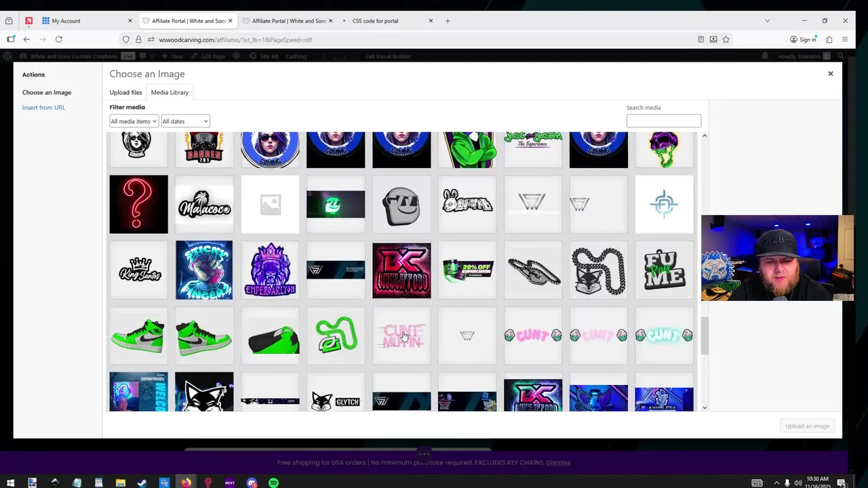This screenshot has height=488, width=868.
Task: Select the Malacoco palm tree logo thumbnail
Action: point(204,205)
